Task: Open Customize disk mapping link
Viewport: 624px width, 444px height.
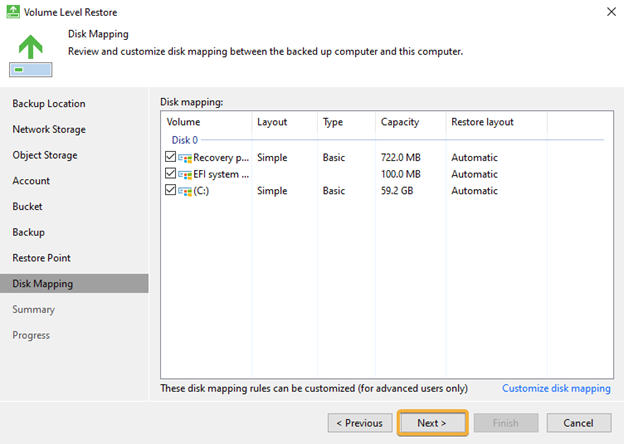Action: click(556, 388)
